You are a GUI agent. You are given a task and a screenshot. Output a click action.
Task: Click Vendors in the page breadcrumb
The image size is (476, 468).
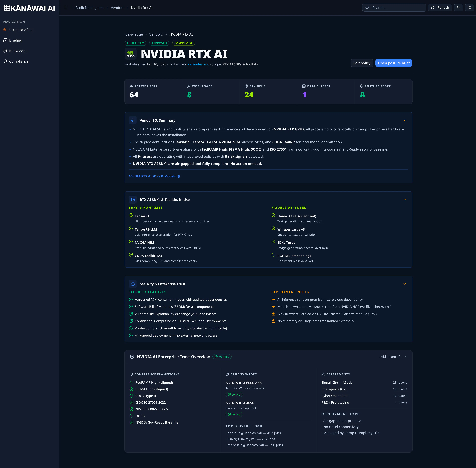click(x=156, y=34)
